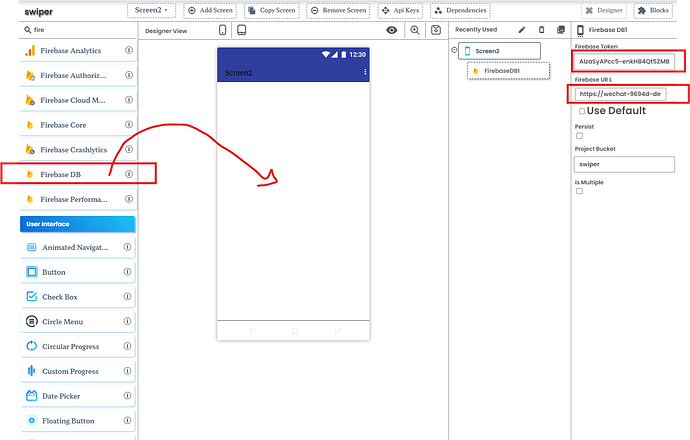
Task: Click the Copy Screen button
Action: coord(272,11)
